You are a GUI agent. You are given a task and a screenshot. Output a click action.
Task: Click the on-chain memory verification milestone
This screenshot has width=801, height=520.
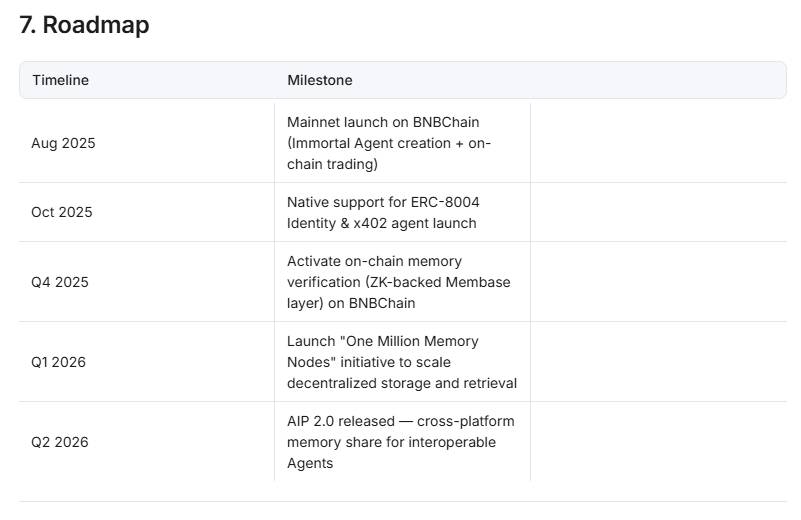tap(398, 282)
